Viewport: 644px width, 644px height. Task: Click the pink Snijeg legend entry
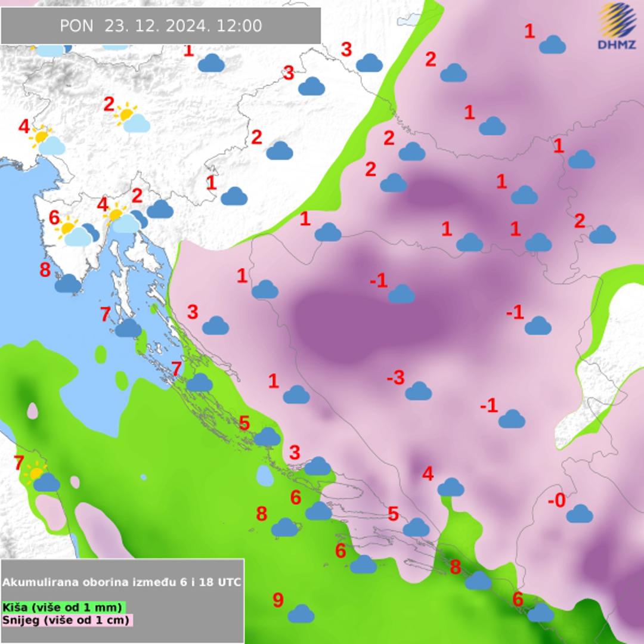pyautogui.click(x=67, y=620)
